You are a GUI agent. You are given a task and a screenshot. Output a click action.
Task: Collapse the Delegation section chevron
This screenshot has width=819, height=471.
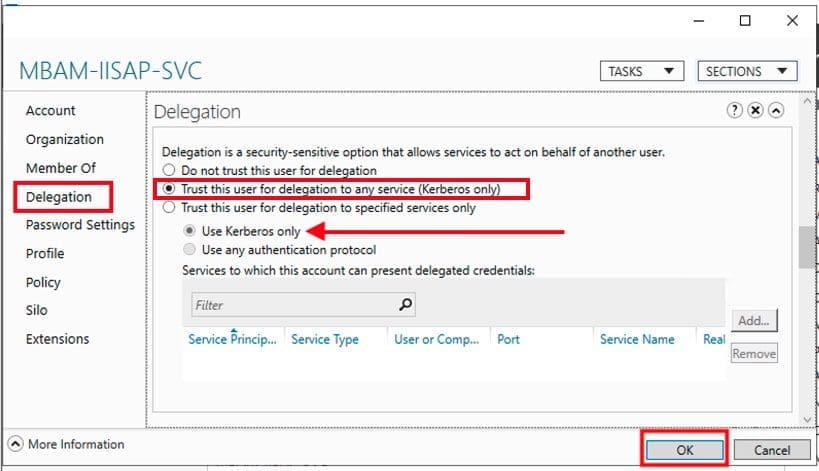tap(776, 111)
